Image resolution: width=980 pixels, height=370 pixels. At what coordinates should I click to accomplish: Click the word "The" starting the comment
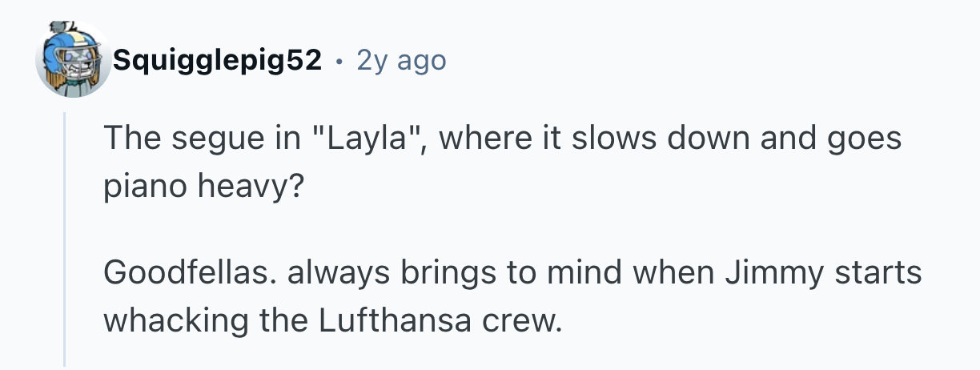pos(129,139)
